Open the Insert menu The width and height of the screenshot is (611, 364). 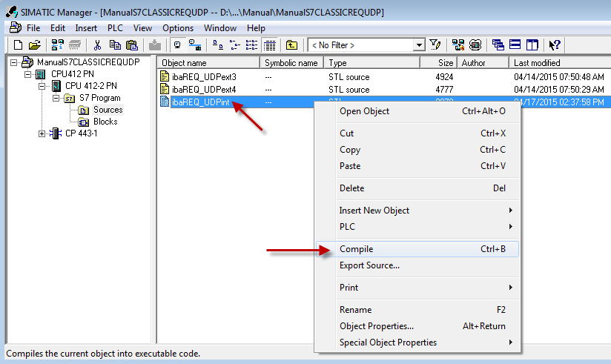click(x=86, y=28)
